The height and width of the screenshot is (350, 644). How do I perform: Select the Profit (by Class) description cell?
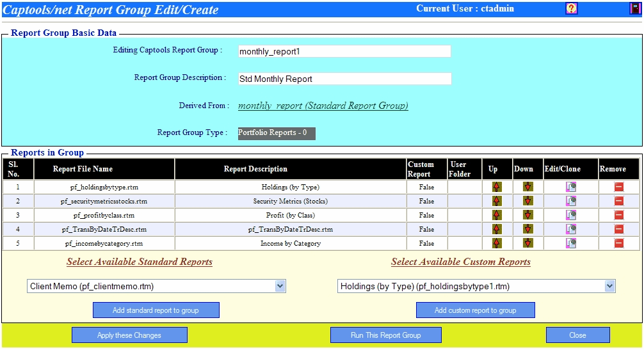coord(291,215)
